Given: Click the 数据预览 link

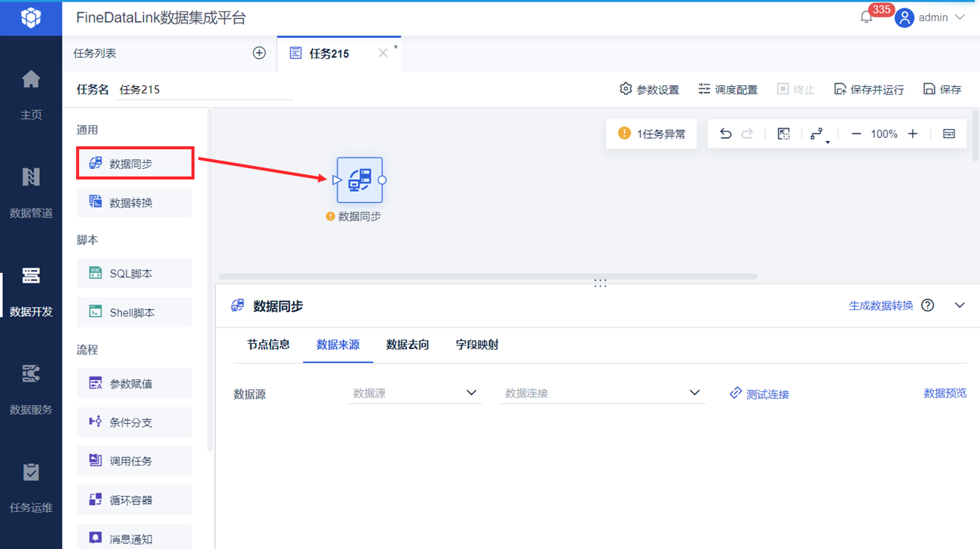Looking at the screenshot, I should [x=945, y=393].
